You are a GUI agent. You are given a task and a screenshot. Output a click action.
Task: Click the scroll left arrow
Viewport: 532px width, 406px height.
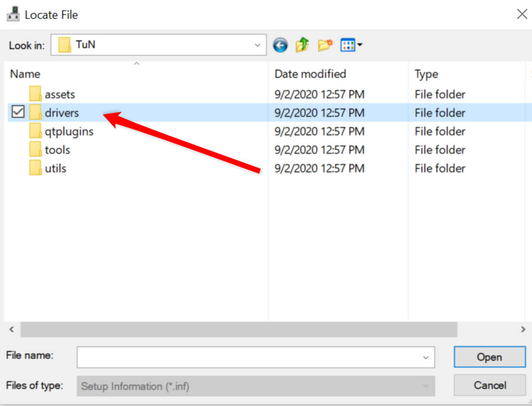[x=12, y=329]
